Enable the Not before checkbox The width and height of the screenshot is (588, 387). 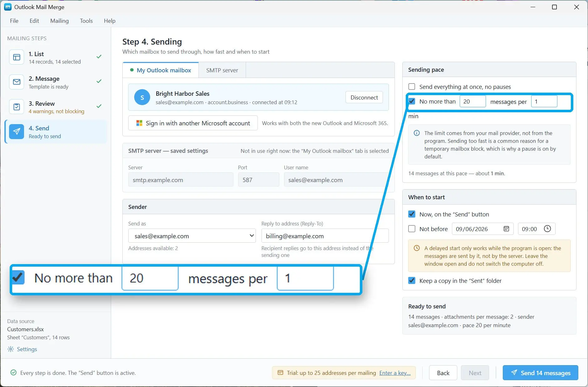tap(412, 229)
